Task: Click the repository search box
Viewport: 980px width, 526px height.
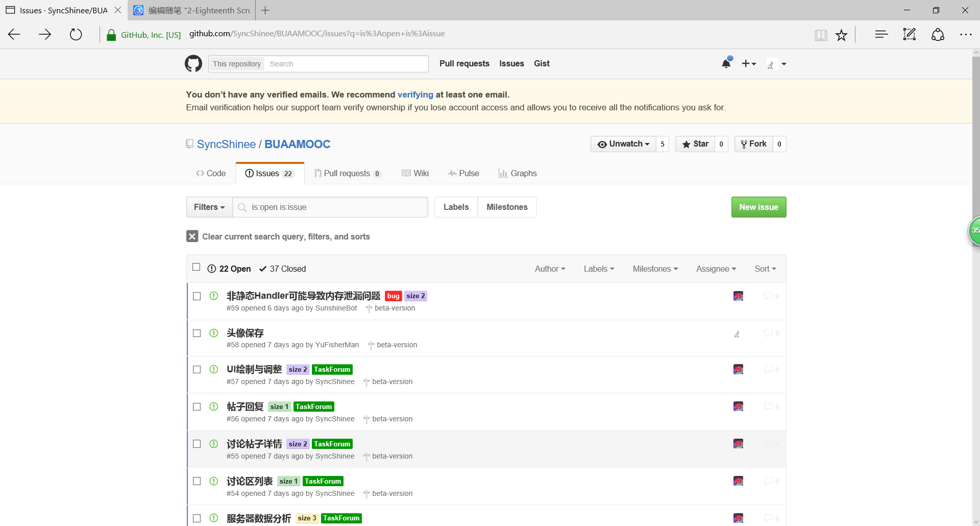Action: (347, 64)
